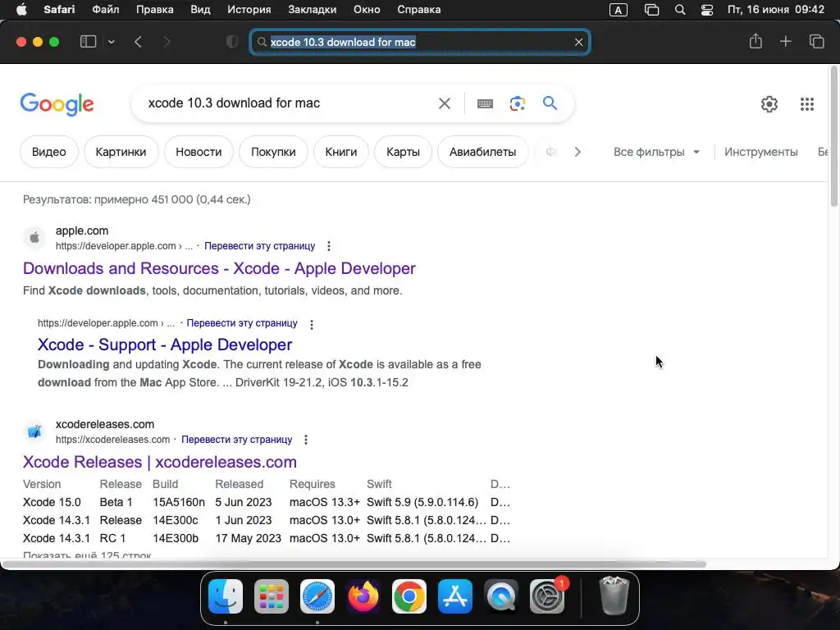Open the Файл menu

click(x=106, y=10)
